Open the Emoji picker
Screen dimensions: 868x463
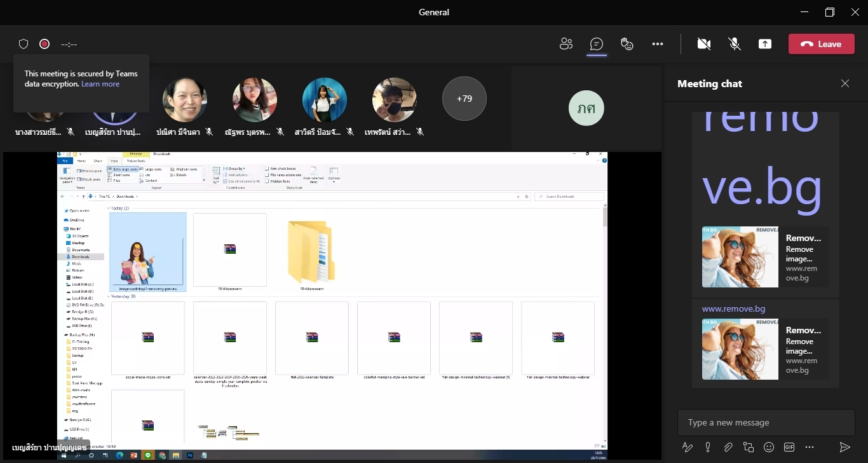(769, 447)
